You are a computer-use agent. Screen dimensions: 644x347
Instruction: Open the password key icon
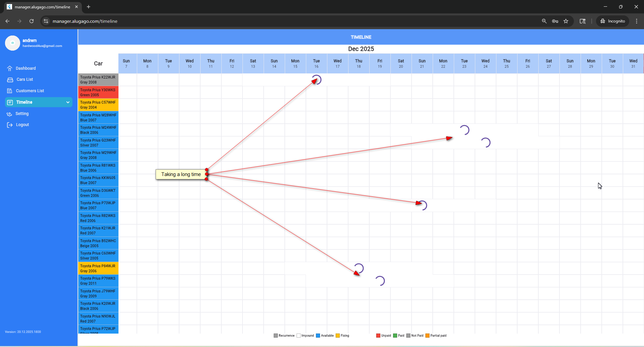[555, 21]
